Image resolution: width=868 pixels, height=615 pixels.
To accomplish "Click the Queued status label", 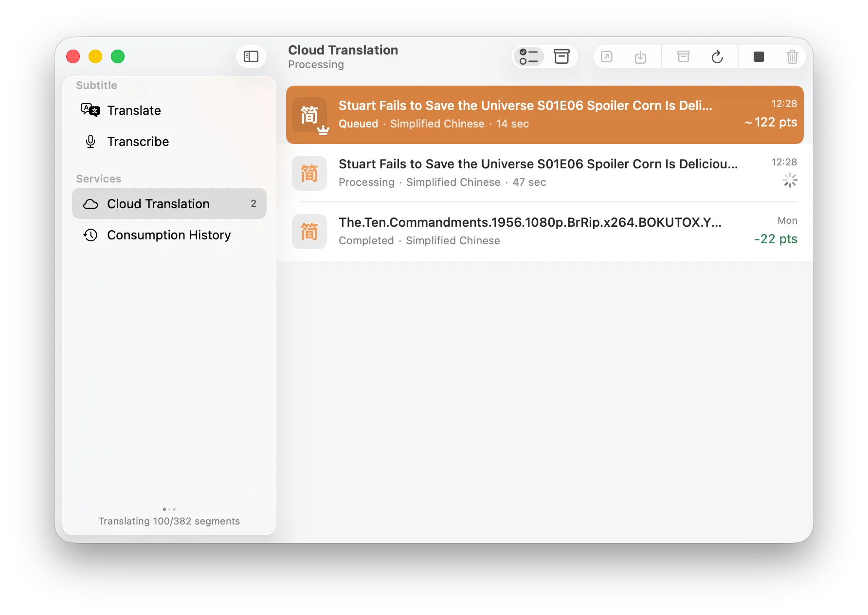I will click(358, 124).
